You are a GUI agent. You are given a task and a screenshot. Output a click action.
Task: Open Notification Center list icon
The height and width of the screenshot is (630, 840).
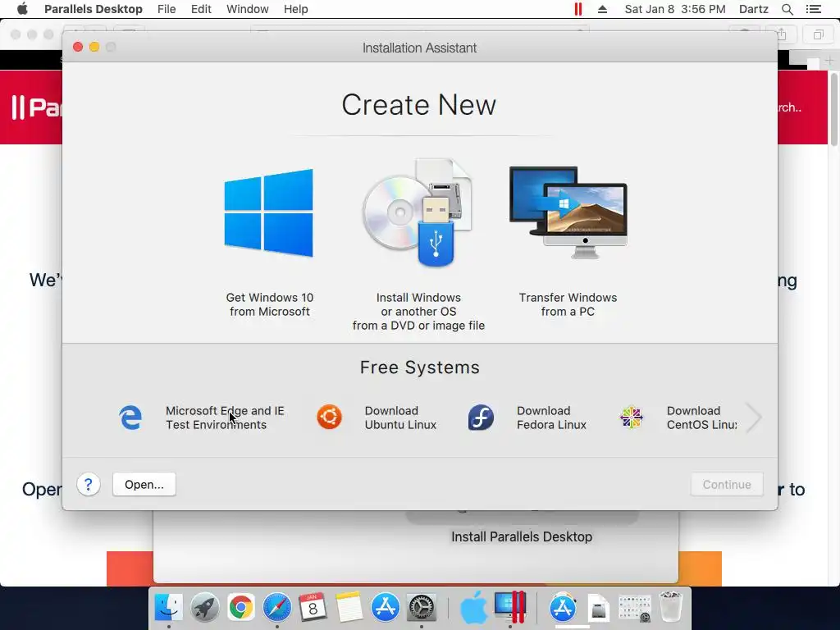[x=814, y=9]
